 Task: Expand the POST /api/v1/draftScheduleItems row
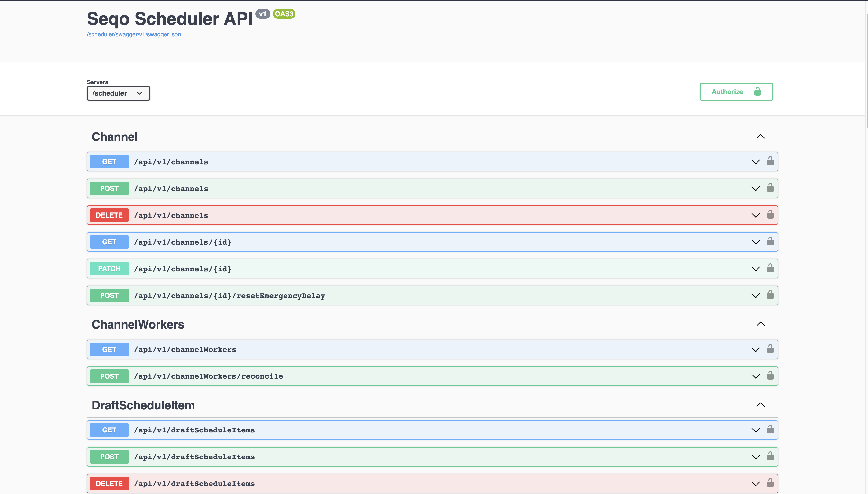pos(756,457)
